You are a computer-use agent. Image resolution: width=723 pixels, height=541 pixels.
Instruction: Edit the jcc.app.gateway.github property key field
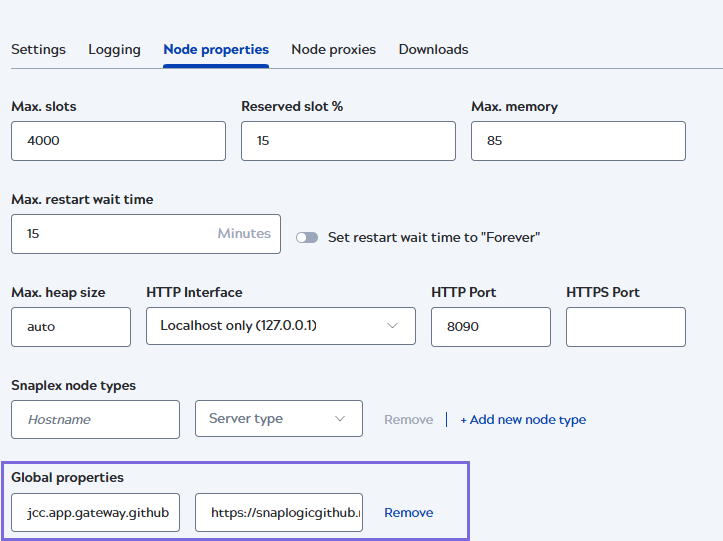coord(95,513)
